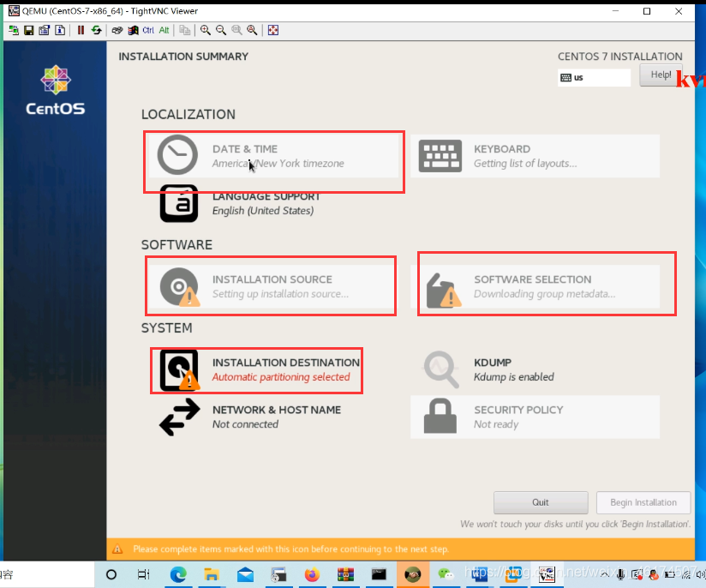Show hidden tray icons with the chevron
Screen dimensions: 706x588
605,574
